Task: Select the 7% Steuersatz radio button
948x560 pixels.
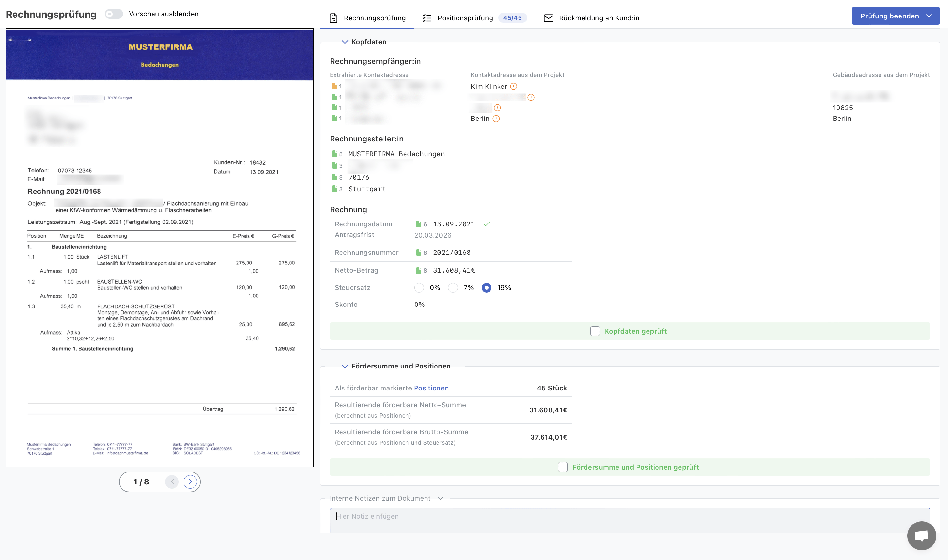Action: click(453, 287)
